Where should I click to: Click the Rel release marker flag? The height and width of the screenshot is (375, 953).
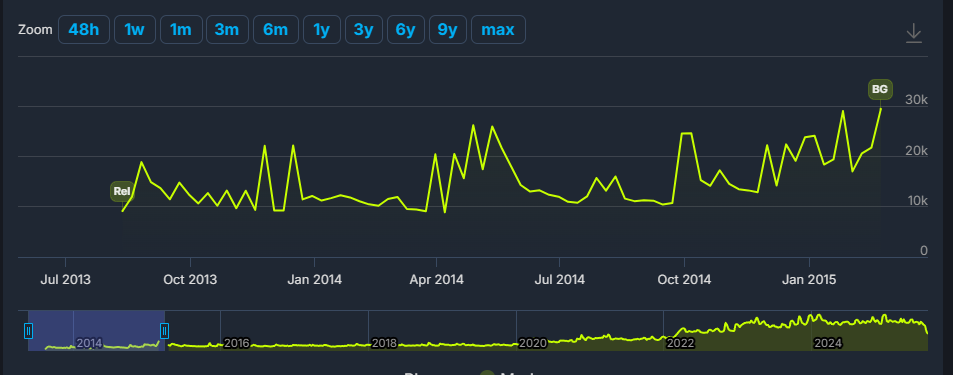(122, 191)
